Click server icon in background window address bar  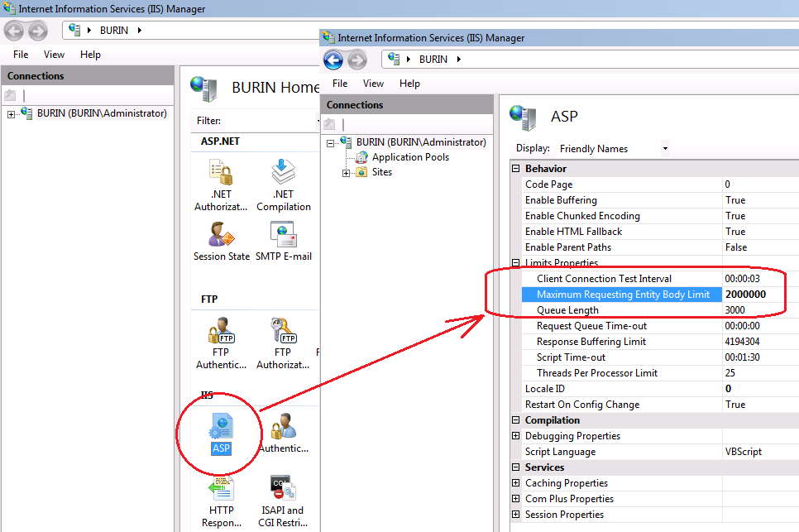pyautogui.click(x=74, y=30)
